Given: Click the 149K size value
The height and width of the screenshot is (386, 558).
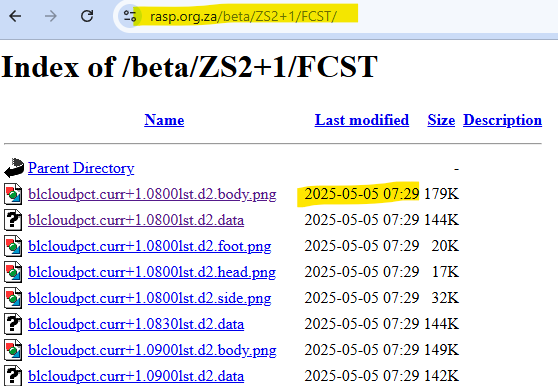Looking at the screenshot, I should point(441,350).
